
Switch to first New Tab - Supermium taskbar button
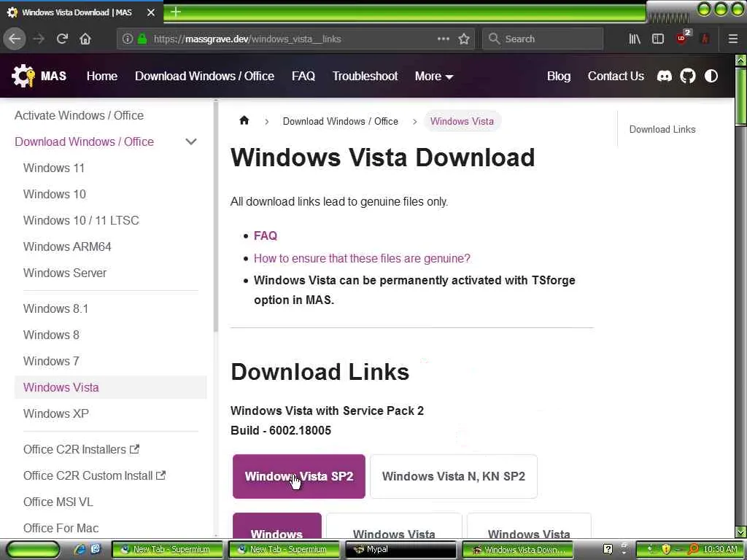pyautogui.click(x=167, y=549)
